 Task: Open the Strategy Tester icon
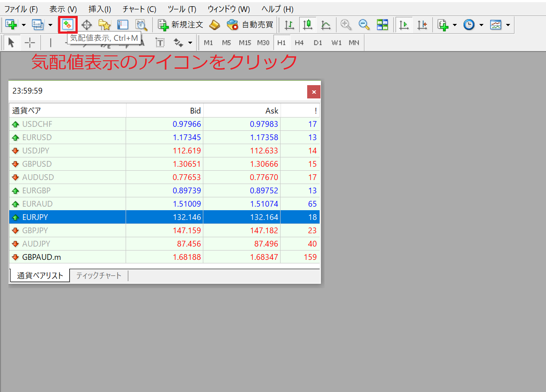(141, 25)
